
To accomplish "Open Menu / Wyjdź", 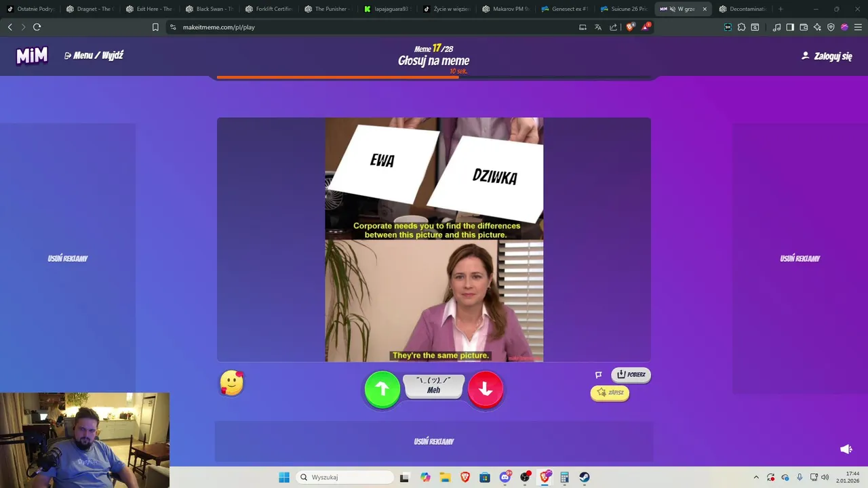I will click(94, 56).
